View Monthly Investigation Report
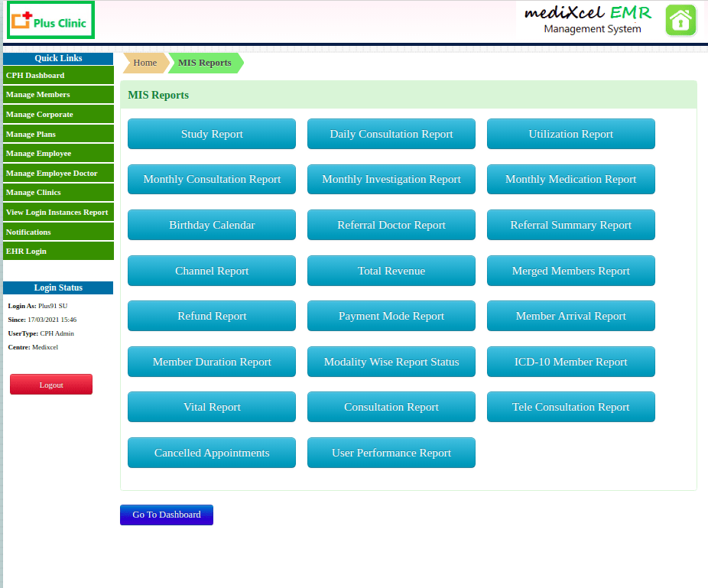 click(391, 179)
